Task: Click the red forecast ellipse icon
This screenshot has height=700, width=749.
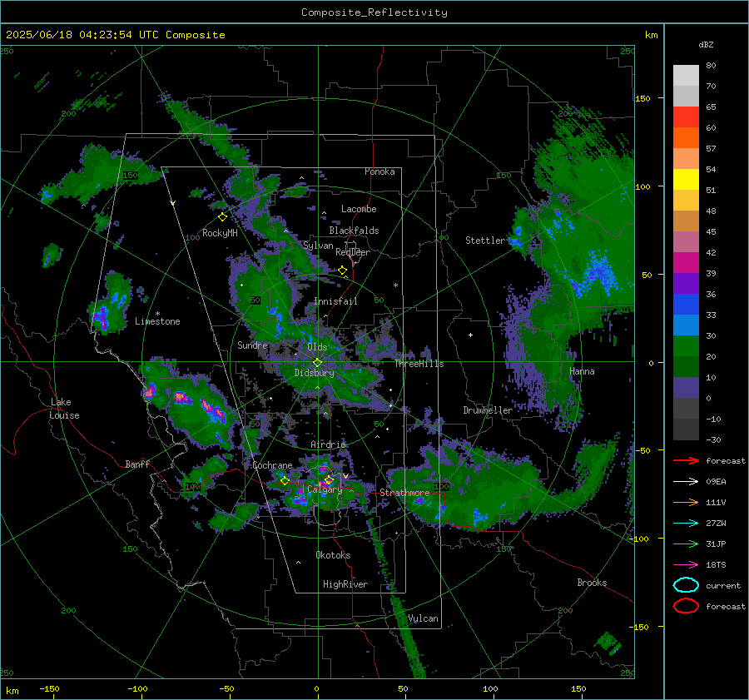Action: coord(686,606)
